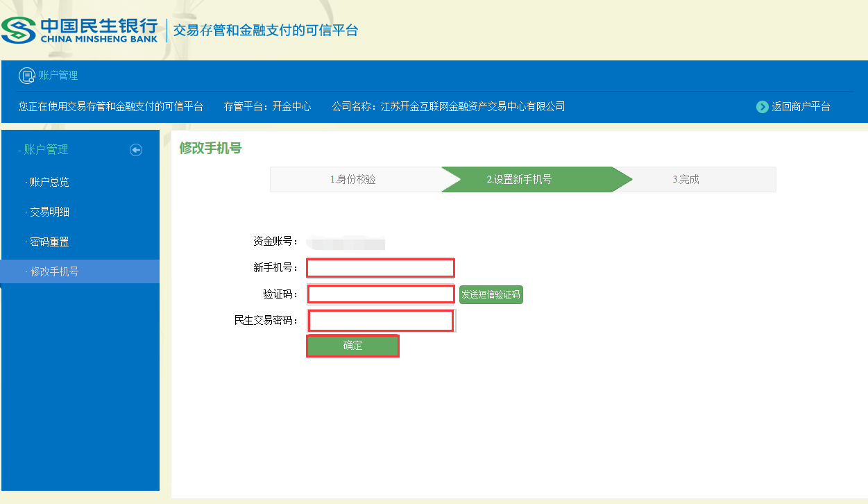
Task: Click step 2.设置新手机号 in progress bar
Action: pyautogui.click(x=519, y=180)
